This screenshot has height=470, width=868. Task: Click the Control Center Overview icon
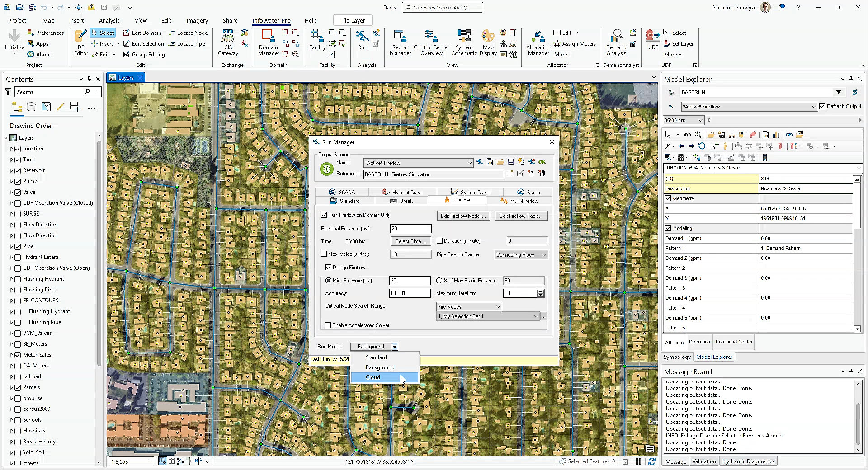point(431,42)
